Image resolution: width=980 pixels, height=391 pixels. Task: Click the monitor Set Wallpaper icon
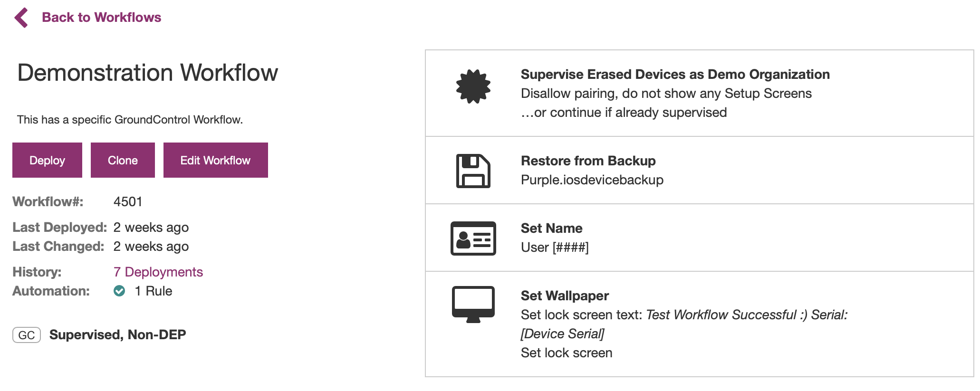tap(473, 305)
